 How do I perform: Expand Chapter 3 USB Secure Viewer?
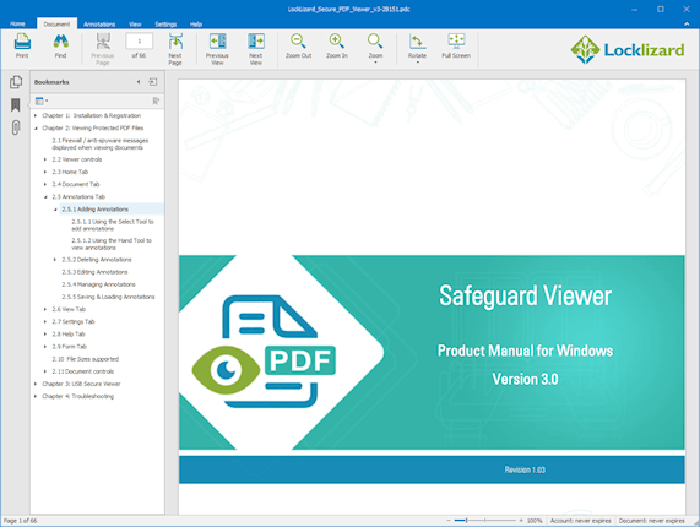pyautogui.click(x=35, y=384)
